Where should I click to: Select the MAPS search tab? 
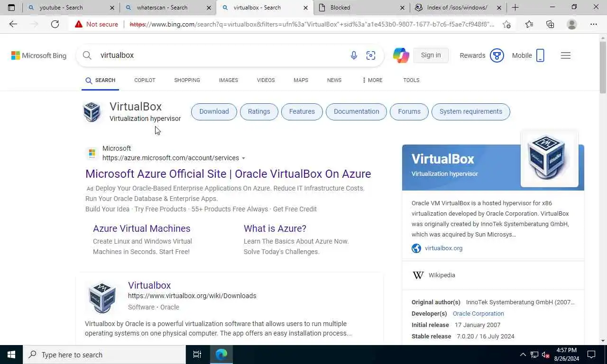[301, 80]
